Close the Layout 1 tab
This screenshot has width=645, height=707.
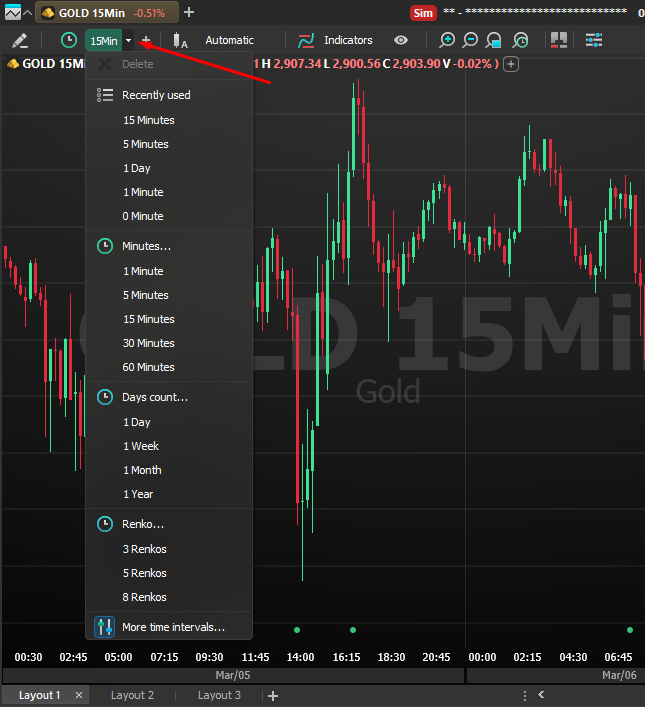[79, 695]
